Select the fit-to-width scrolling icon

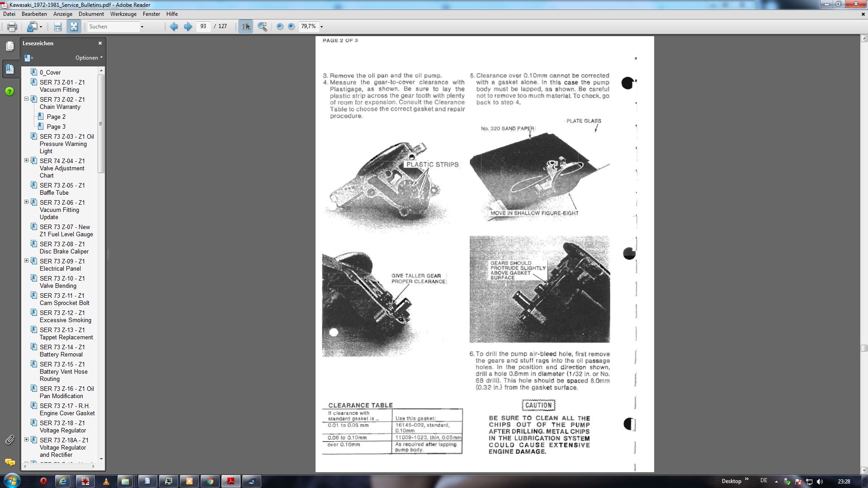[57, 27]
